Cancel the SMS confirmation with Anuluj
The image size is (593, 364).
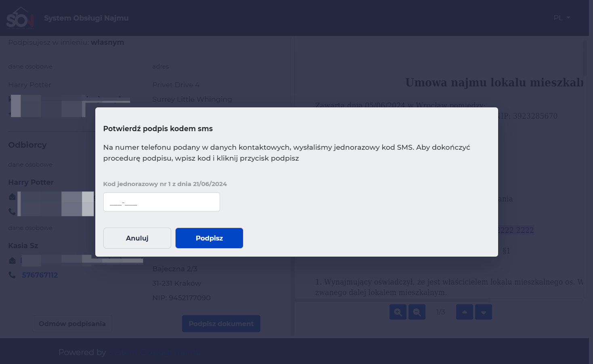pos(137,238)
